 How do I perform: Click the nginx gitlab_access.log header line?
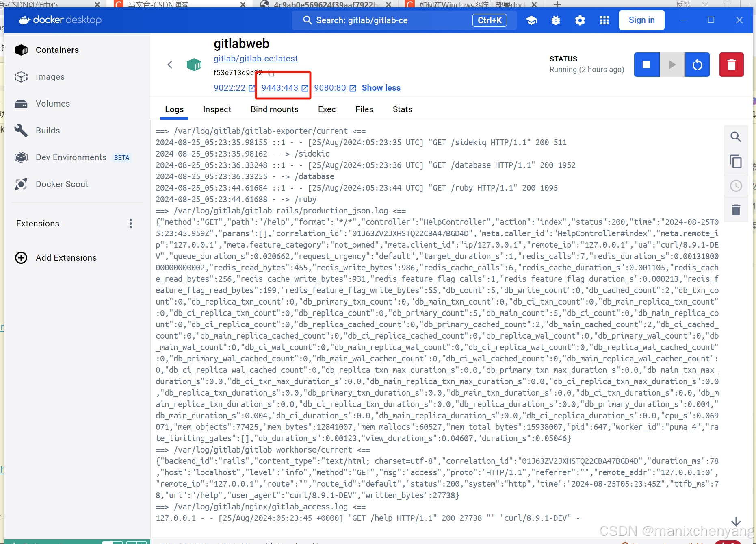pos(261,507)
